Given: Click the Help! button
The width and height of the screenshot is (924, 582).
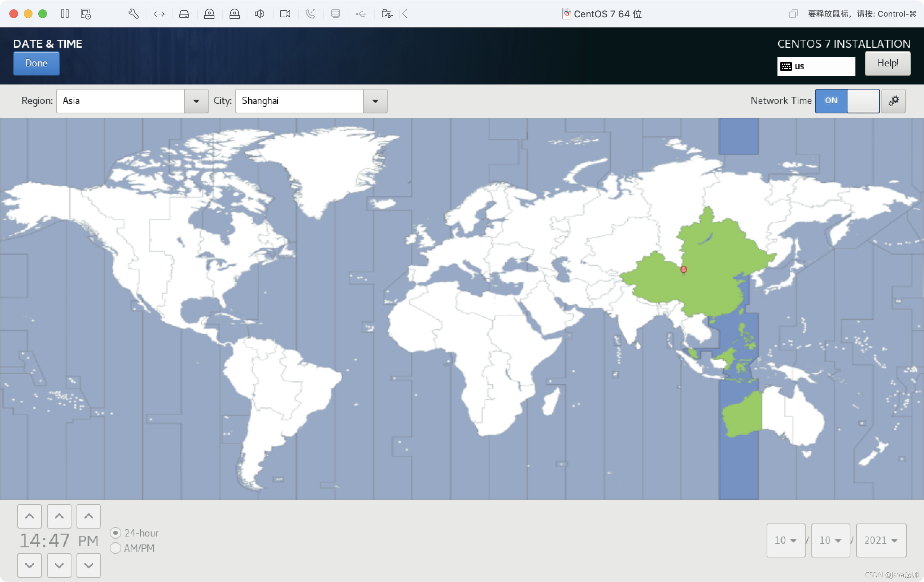Looking at the screenshot, I should click(x=887, y=63).
